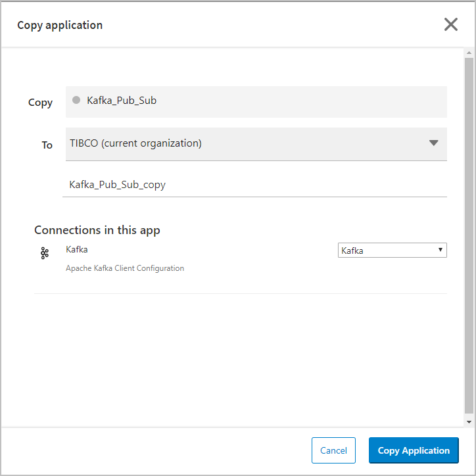Click the Cancel button
Viewport: 476px width, 476px height.
coord(333,450)
